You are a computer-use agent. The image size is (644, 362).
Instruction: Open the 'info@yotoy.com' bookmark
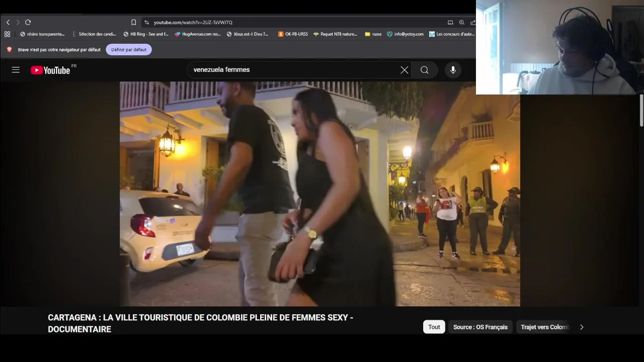point(405,34)
